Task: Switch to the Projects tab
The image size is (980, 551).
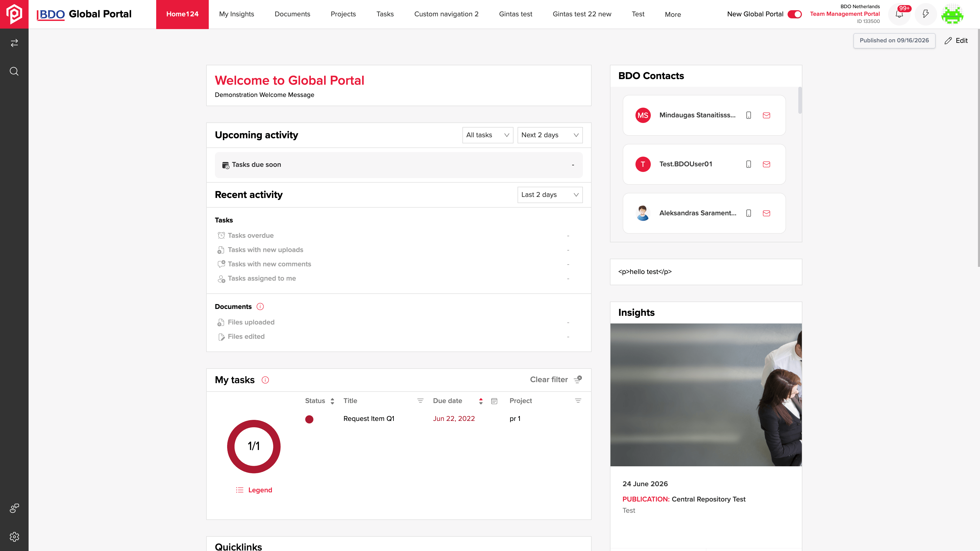Action: coord(343,15)
